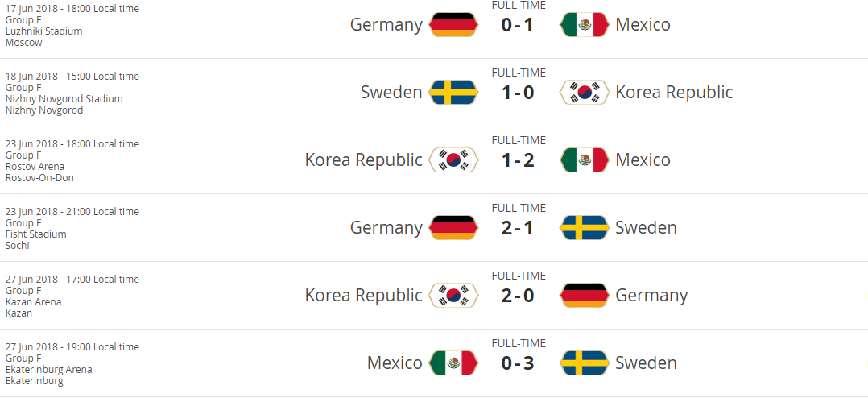The image size is (868, 398).
Task: Open the Germany 0-1 Mexico score
Action: pos(518,25)
